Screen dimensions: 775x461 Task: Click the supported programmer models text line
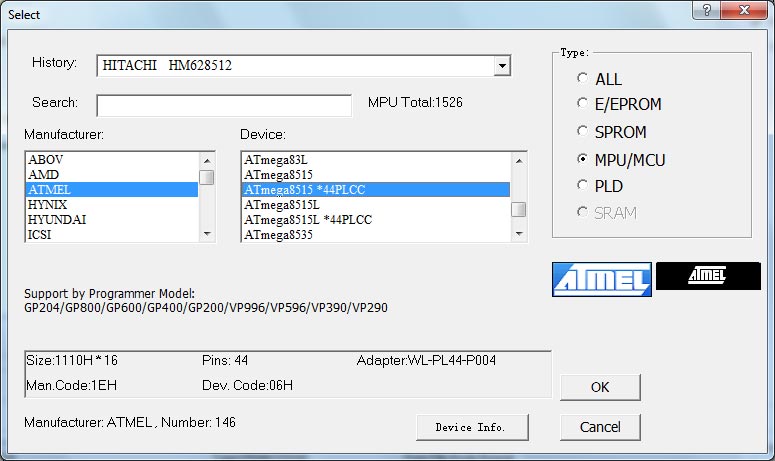206,307
